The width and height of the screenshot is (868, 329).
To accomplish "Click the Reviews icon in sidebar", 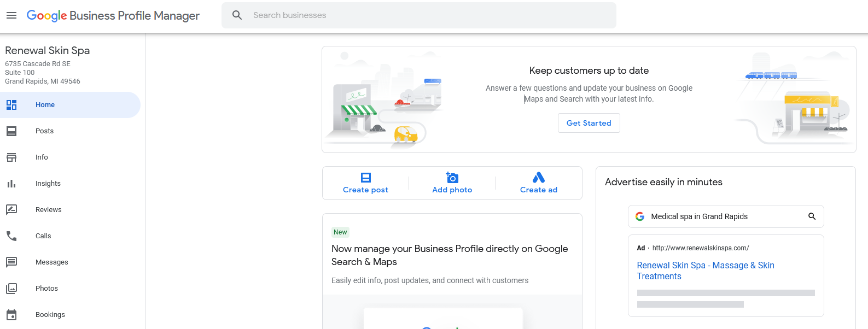I will [x=11, y=210].
